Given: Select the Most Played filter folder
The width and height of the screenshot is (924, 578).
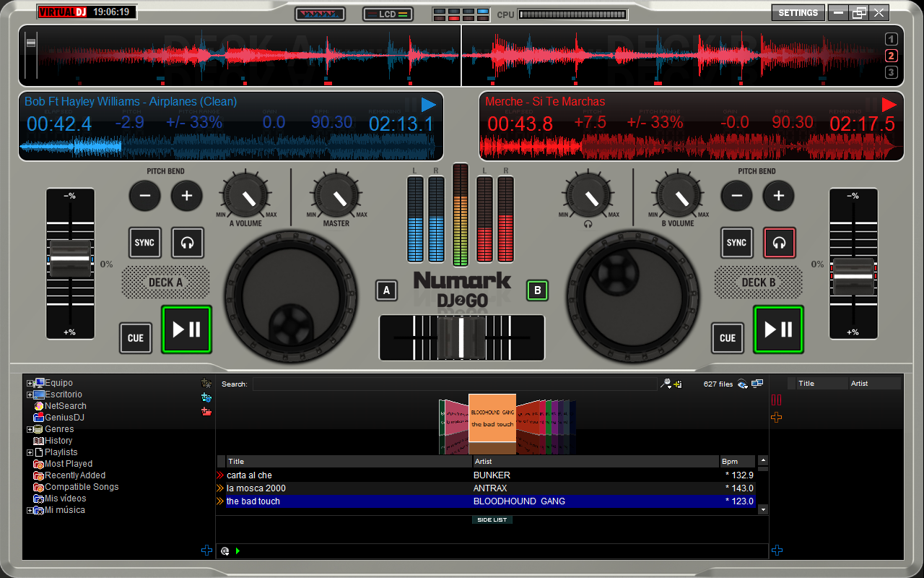Looking at the screenshot, I should tap(63, 464).
